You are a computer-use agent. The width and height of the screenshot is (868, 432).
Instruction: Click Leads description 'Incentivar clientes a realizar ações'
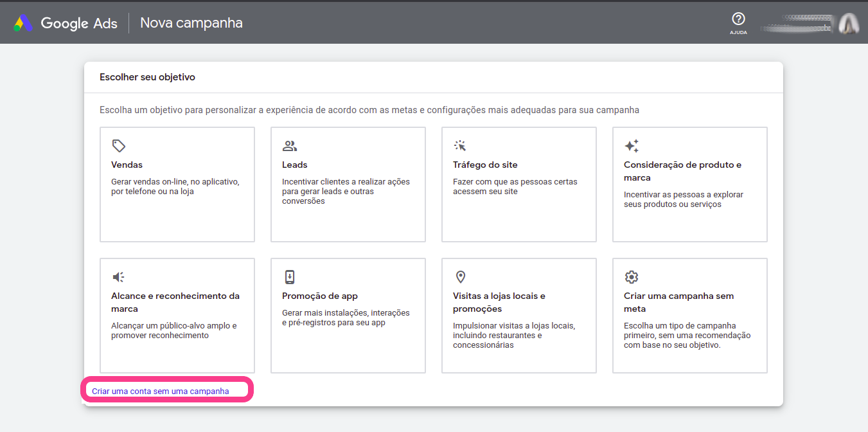pyautogui.click(x=346, y=192)
